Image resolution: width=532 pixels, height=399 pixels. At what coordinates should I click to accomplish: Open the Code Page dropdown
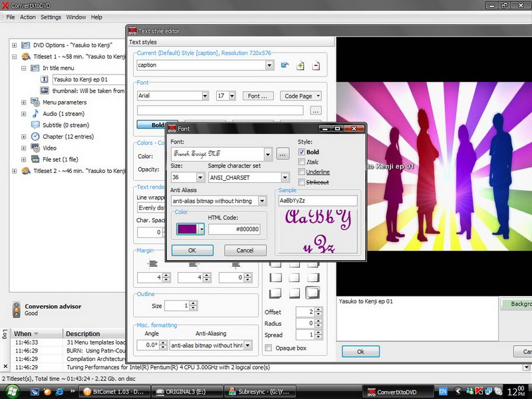coord(301,96)
